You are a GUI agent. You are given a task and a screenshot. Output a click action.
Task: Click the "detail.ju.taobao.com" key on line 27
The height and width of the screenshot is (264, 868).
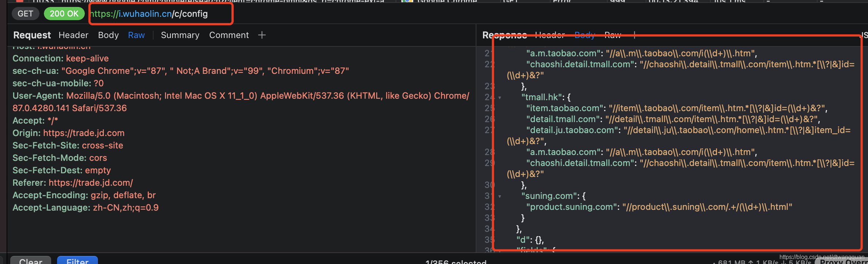pos(573,130)
